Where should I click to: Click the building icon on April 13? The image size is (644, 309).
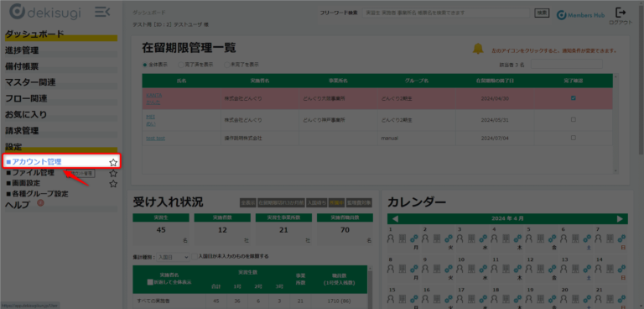click(x=575, y=268)
